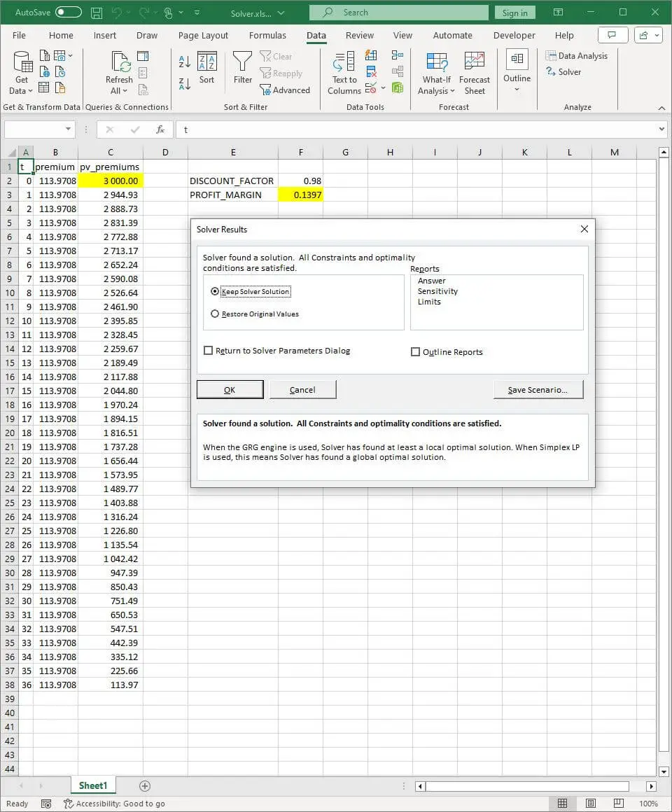Click the vertical scrollbar down arrow

click(664, 771)
